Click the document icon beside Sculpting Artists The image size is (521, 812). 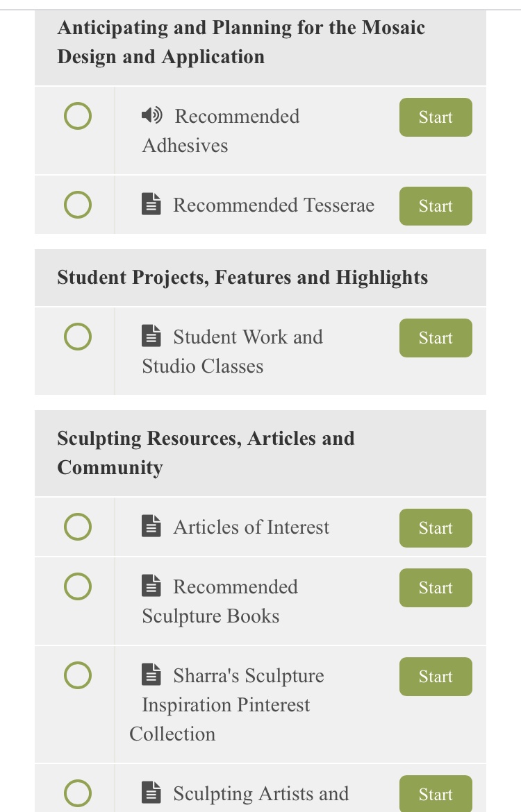(x=151, y=793)
